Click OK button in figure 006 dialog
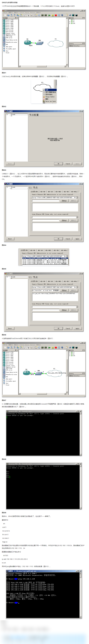 pyautogui.click(x=58, y=329)
